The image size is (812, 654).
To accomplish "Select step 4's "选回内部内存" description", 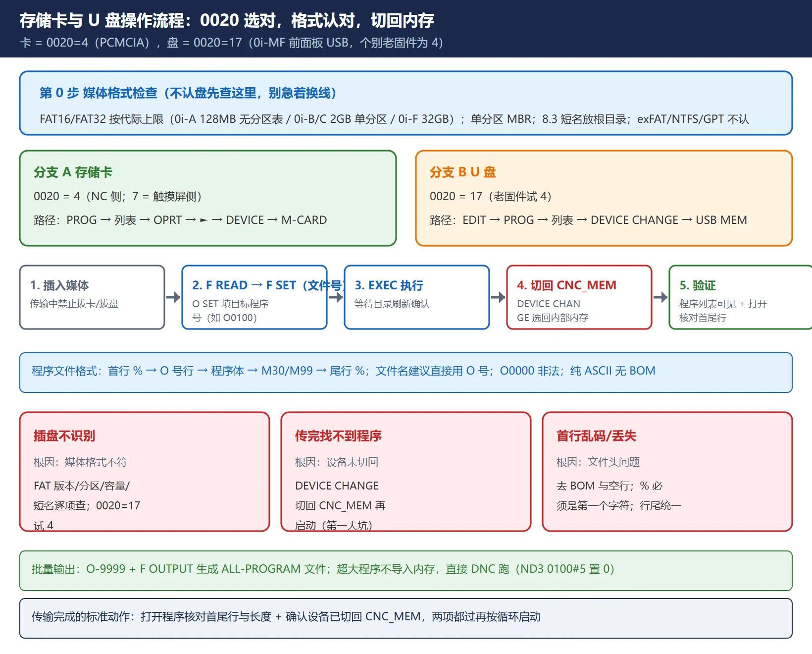I will click(553, 311).
